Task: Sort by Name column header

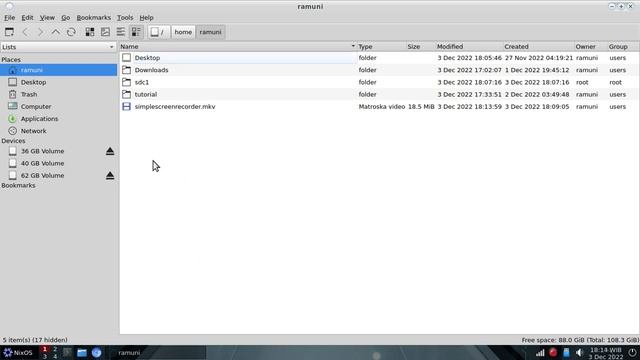Action: [x=238, y=47]
